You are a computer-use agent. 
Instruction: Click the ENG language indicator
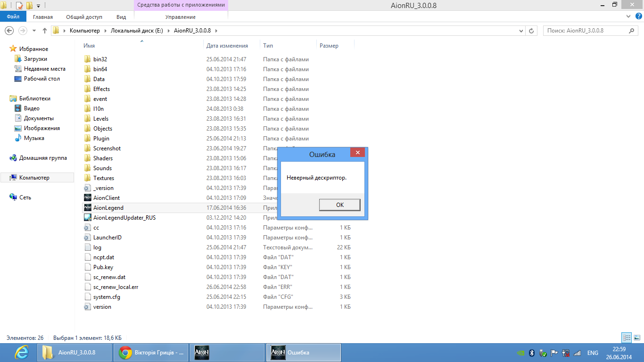(x=593, y=353)
